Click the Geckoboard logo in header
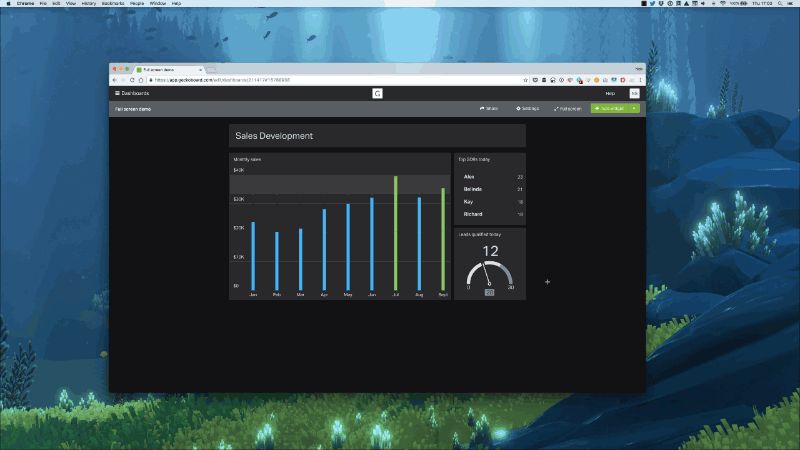This screenshot has height=450, width=800. 378,93
